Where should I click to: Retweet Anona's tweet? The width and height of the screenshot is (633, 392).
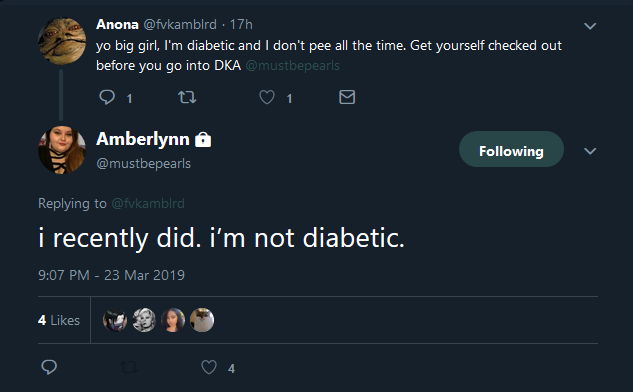[x=187, y=97]
